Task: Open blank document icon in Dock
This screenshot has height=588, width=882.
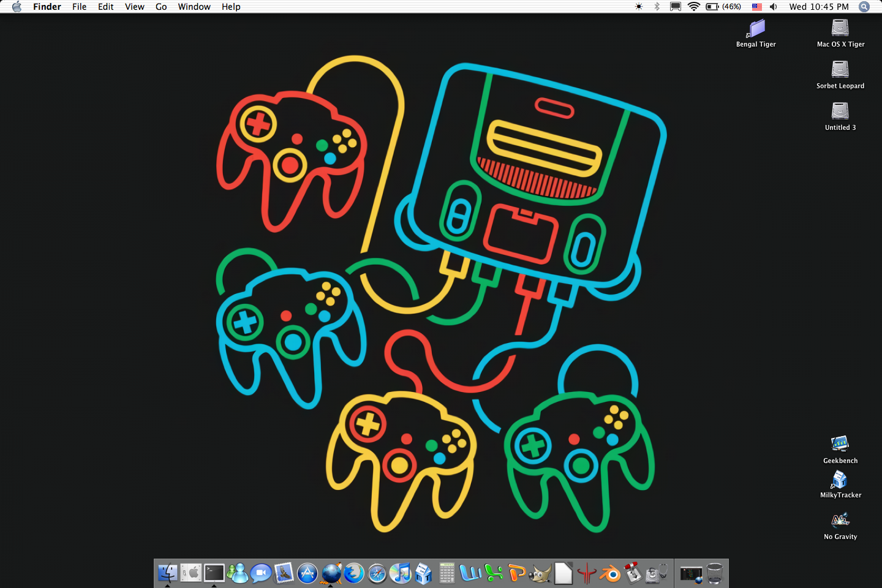Action: 563,573
